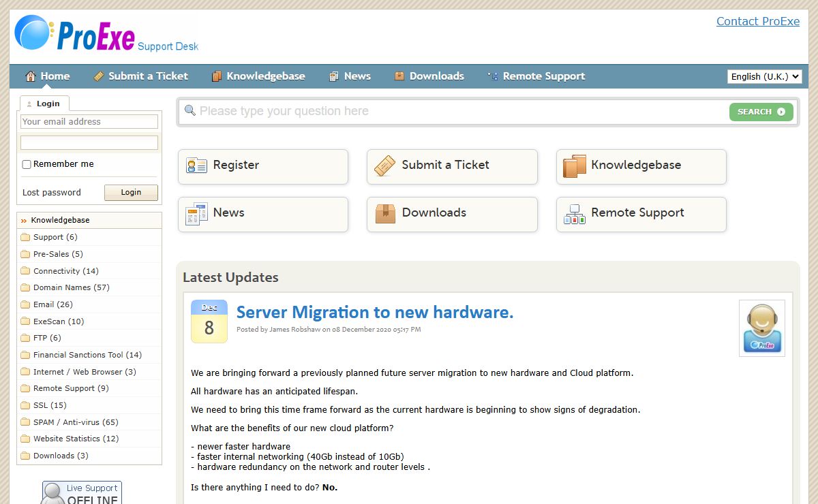Click the Register card button
Image resolution: width=818 pixels, height=504 pixels.
pos(263,167)
